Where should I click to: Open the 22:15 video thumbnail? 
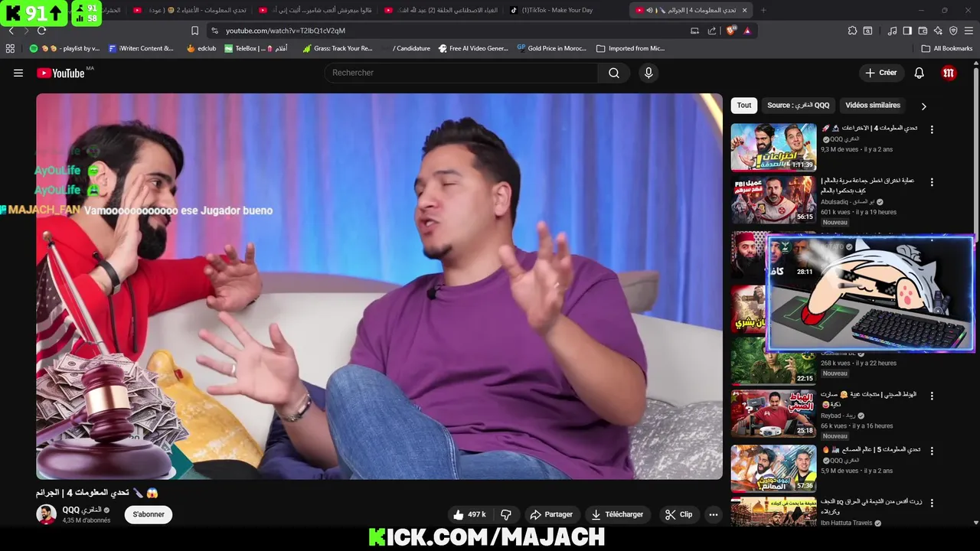(x=773, y=361)
